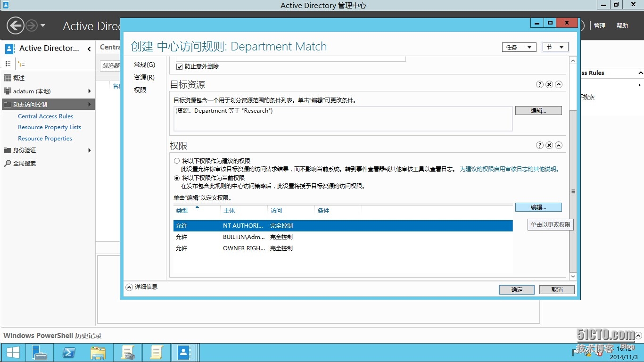Open help for 目标资源 section
The width and height of the screenshot is (644, 362).
tap(540, 84)
